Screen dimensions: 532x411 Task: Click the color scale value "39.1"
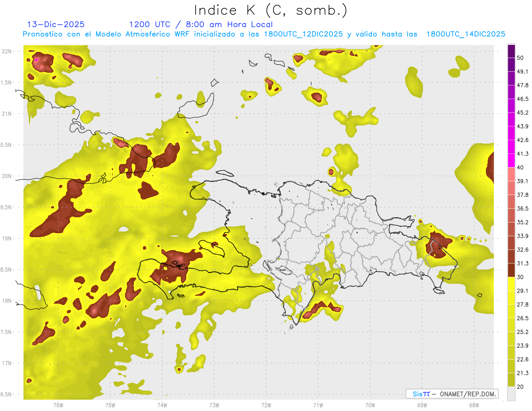coord(523,181)
